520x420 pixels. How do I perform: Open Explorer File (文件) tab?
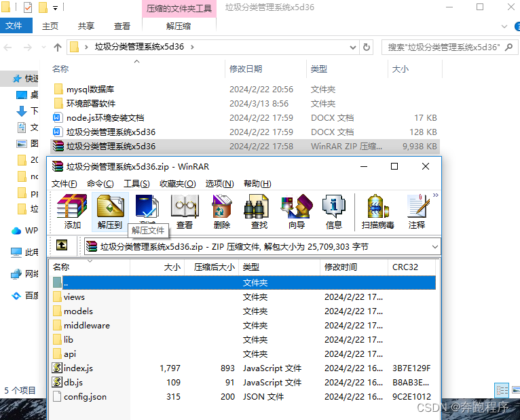(16, 26)
